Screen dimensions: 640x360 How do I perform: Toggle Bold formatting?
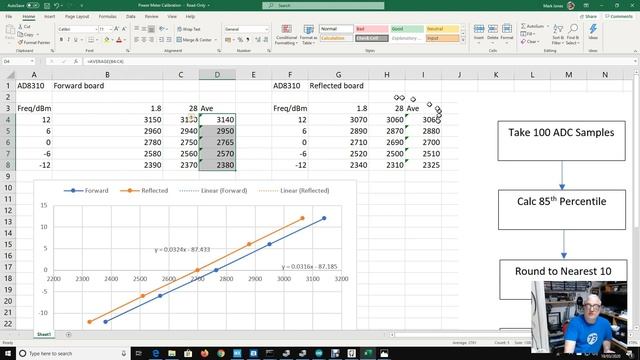(x=61, y=40)
